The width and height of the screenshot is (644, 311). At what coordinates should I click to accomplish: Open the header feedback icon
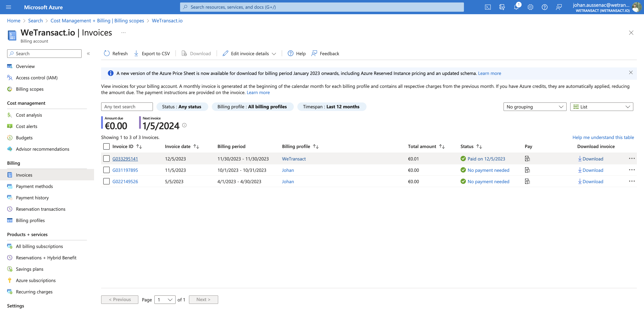[x=559, y=7]
